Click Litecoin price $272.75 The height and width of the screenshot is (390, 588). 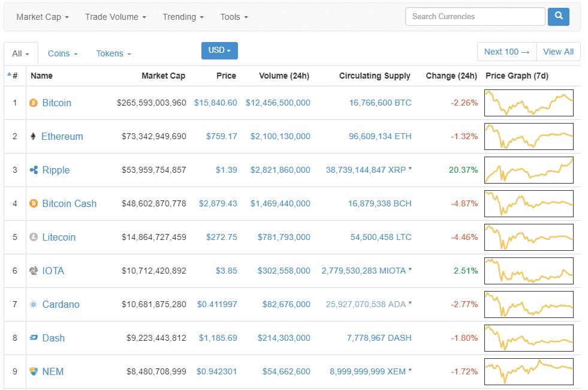tap(222, 237)
